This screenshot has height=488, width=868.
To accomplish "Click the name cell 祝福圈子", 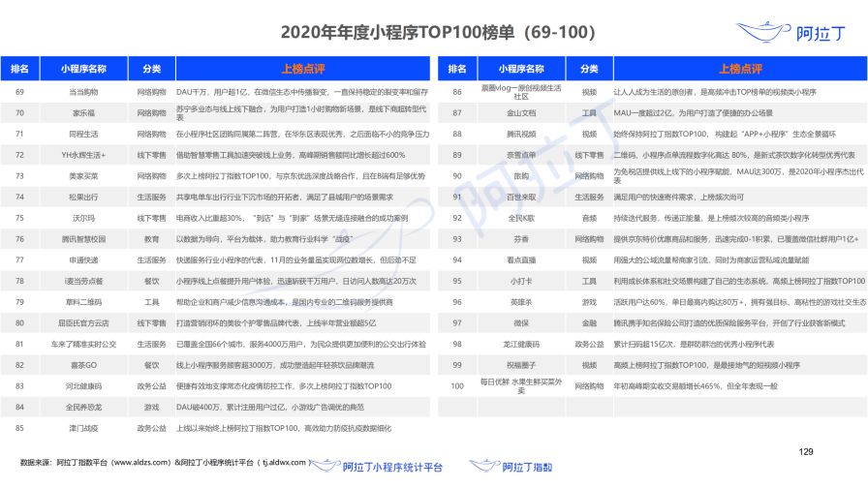I will point(521,365).
